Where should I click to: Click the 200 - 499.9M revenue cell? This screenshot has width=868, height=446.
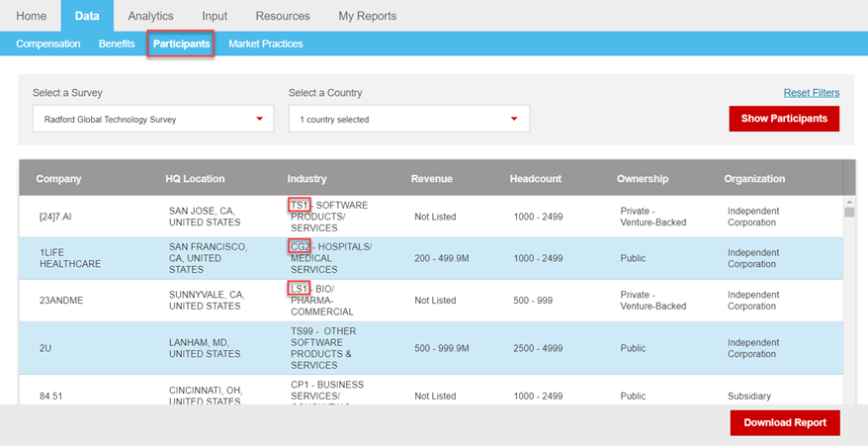pos(442,258)
